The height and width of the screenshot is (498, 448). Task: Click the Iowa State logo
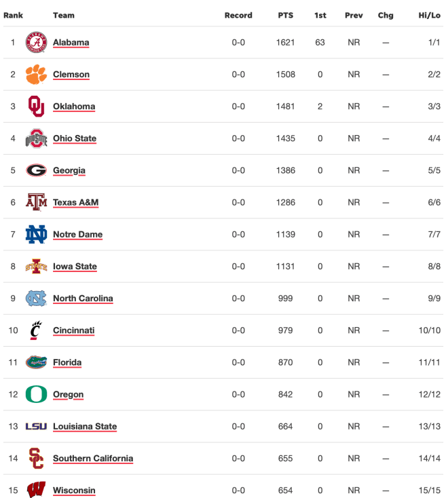coord(36,267)
